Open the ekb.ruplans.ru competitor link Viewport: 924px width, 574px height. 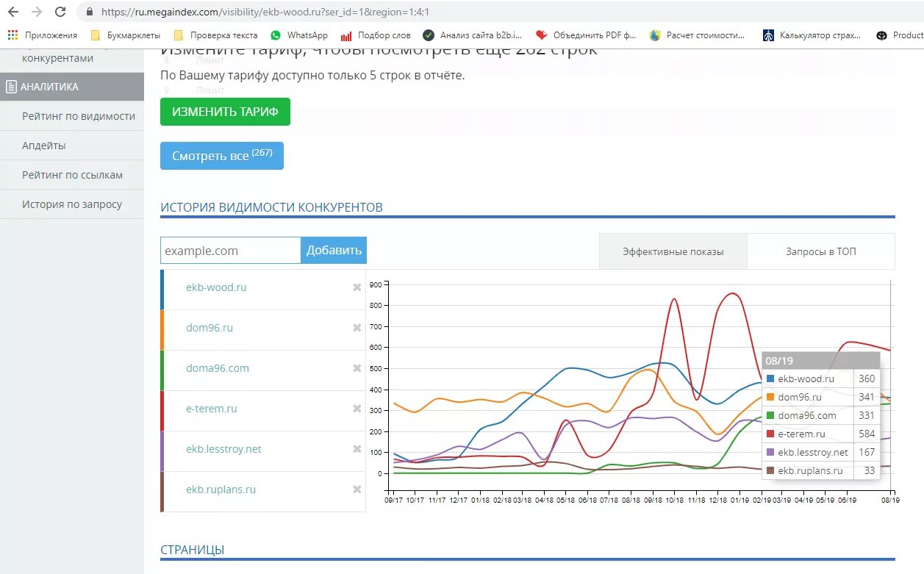221,489
